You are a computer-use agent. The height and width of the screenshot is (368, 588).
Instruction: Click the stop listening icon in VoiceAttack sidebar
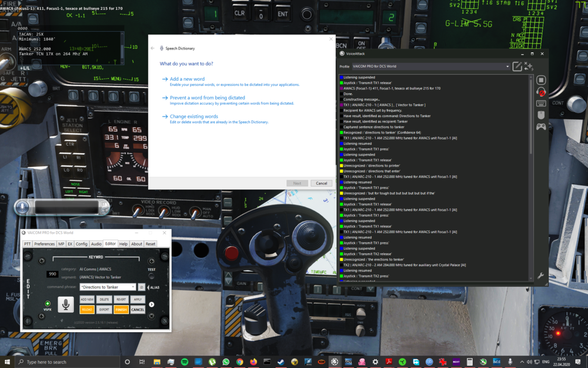(x=540, y=79)
